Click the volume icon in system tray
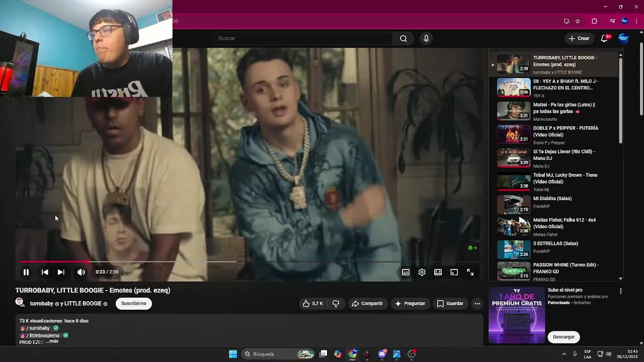The image size is (644, 362). pos(608,354)
